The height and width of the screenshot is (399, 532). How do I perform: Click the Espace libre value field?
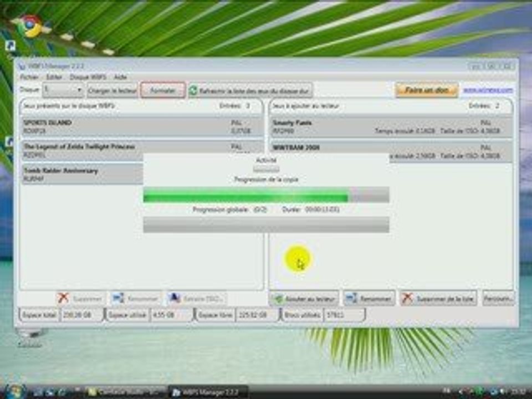pyautogui.click(x=257, y=315)
